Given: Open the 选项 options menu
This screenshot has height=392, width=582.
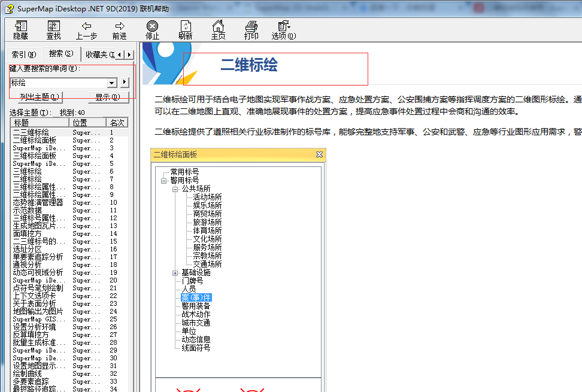Looking at the screenshot, I should coord(284,30).
